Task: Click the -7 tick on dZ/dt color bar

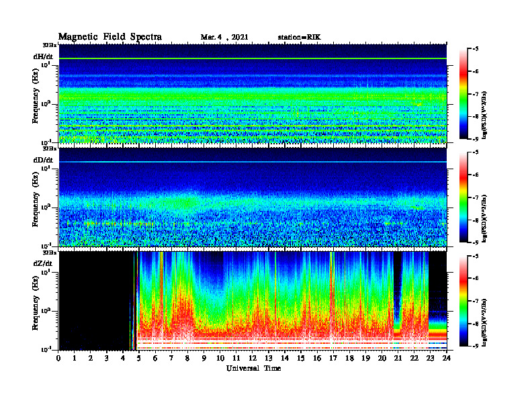Action: (x=475, y=301)
